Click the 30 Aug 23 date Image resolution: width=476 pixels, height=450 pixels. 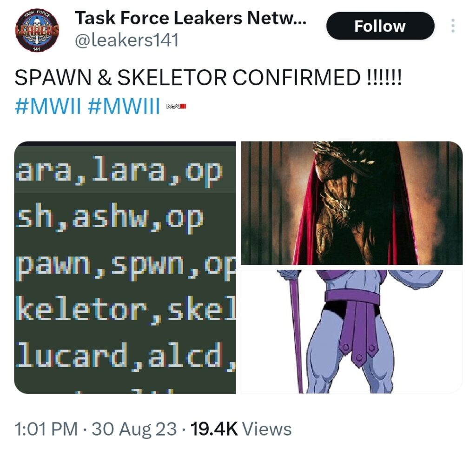(134, 429)
